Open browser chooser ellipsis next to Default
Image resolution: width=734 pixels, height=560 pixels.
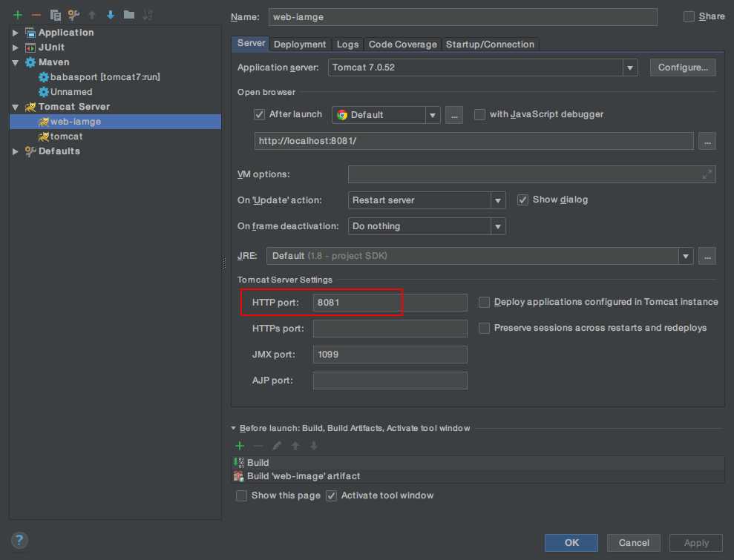tap(454, 115)
